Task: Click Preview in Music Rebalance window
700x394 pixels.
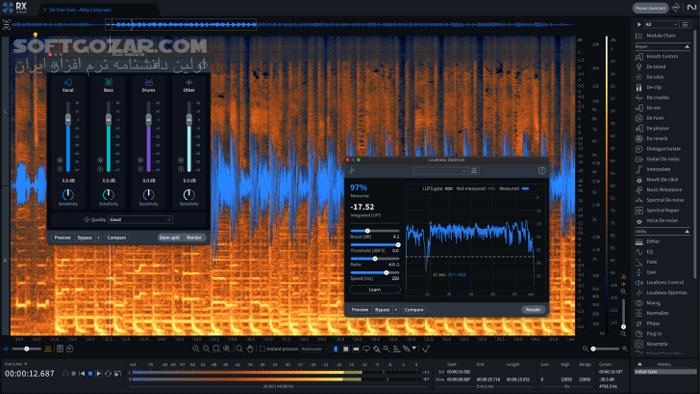Action: [62, 238]
